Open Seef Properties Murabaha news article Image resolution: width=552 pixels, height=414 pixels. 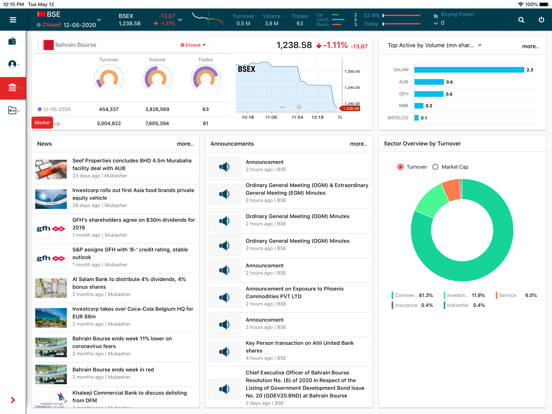pyautogui.click(x=132, y=164)
